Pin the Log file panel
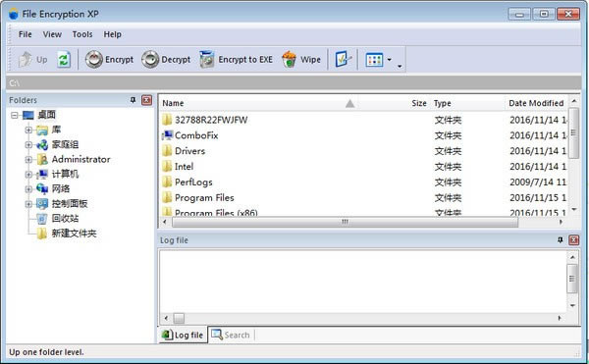 561,239
